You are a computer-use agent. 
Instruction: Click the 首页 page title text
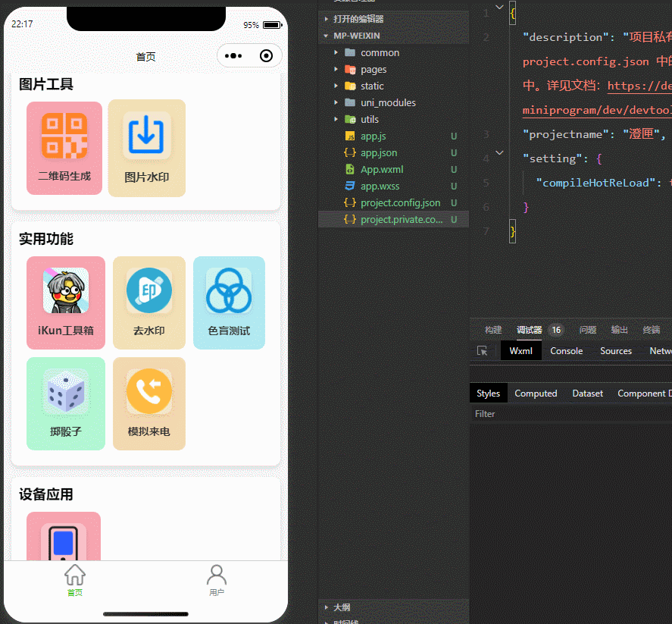pos(145,57)
